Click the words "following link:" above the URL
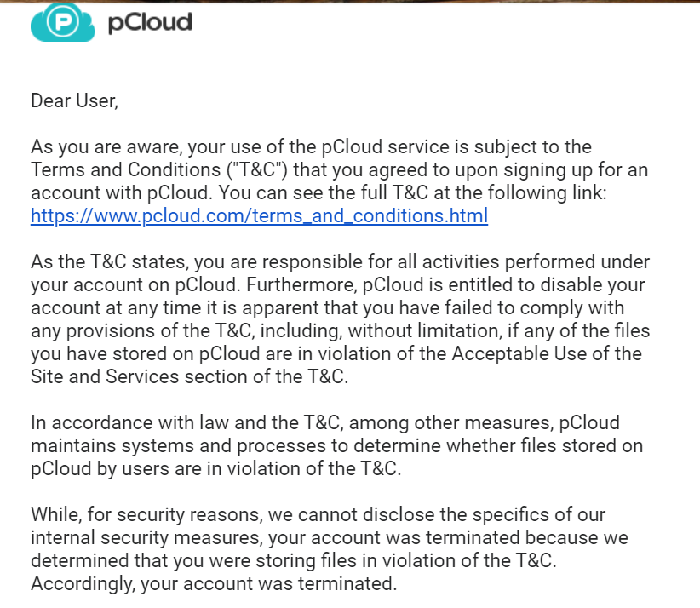Viewport: 700px width, 608px height. pyautogui.click(x=548, y=192)
